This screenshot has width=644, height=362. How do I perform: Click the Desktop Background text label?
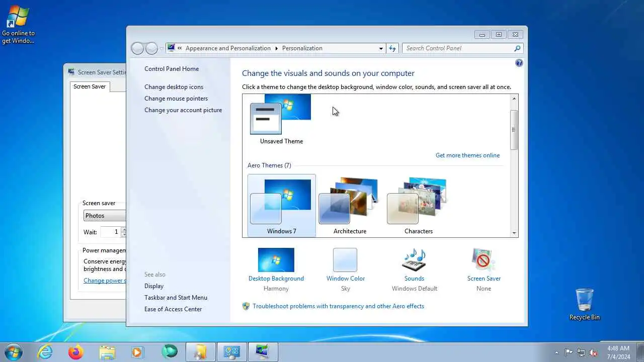coord(276,279)
